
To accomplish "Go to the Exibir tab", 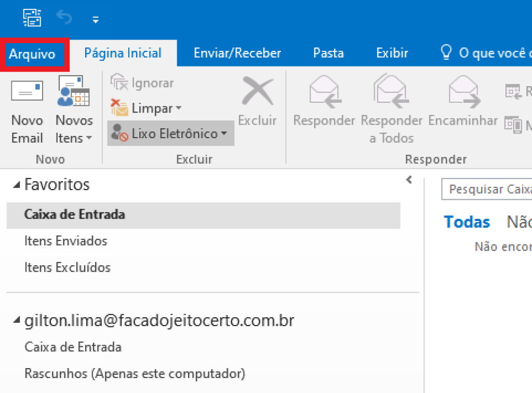I will click(392, 53).
